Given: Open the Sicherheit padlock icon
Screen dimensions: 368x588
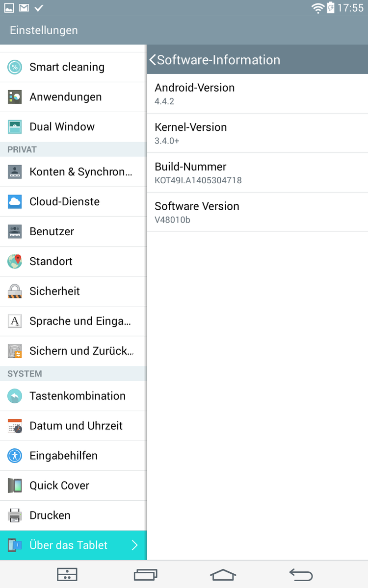Looking at the screenshot, I should (15, 291).
